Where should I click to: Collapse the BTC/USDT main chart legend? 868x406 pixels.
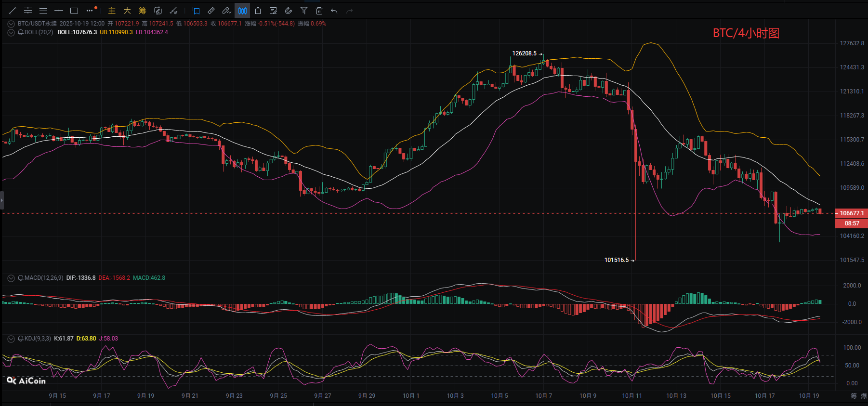point(11,24)
